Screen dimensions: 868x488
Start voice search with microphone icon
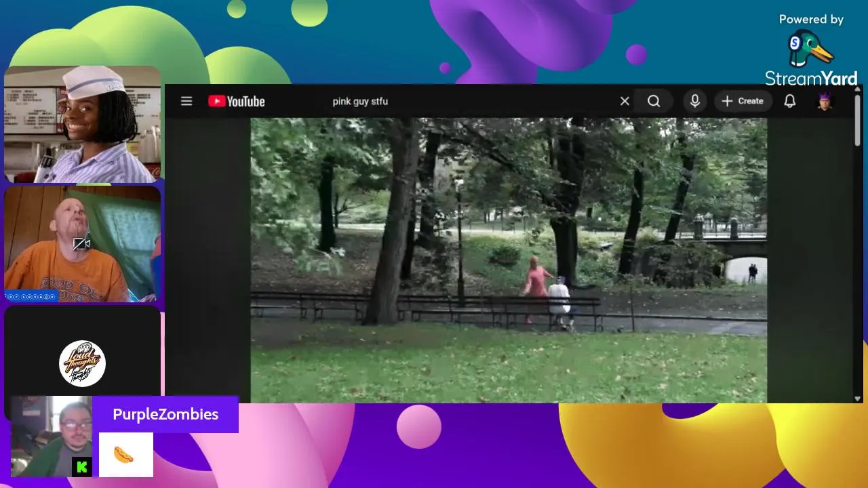coord(694,101)
